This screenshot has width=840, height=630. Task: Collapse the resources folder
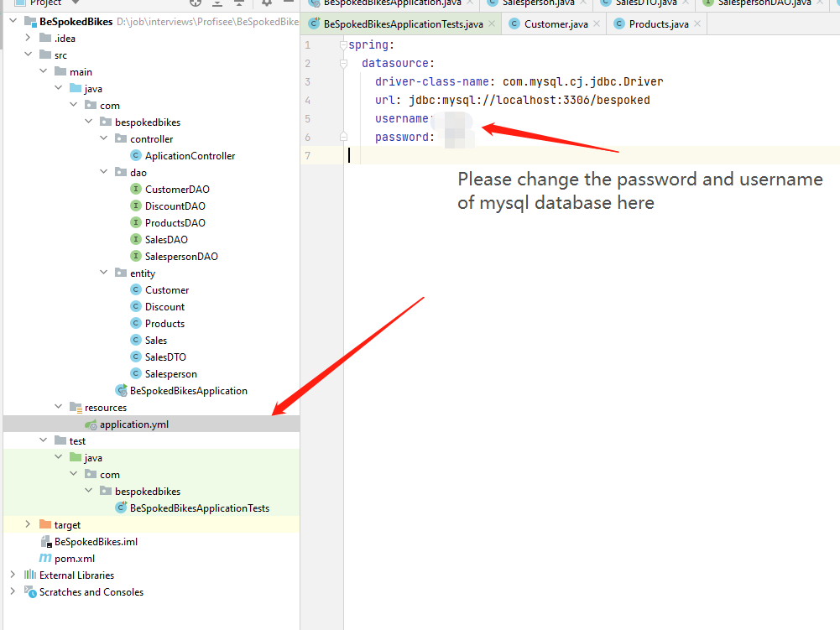pyautogui.click(x=58, y=407)
